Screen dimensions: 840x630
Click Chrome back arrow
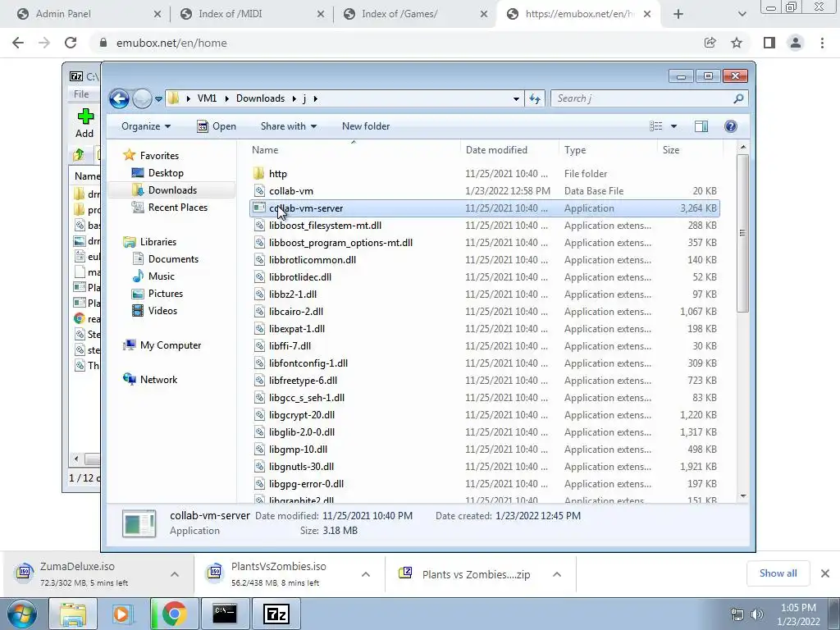pyautogui.click(x=18, y=43)
